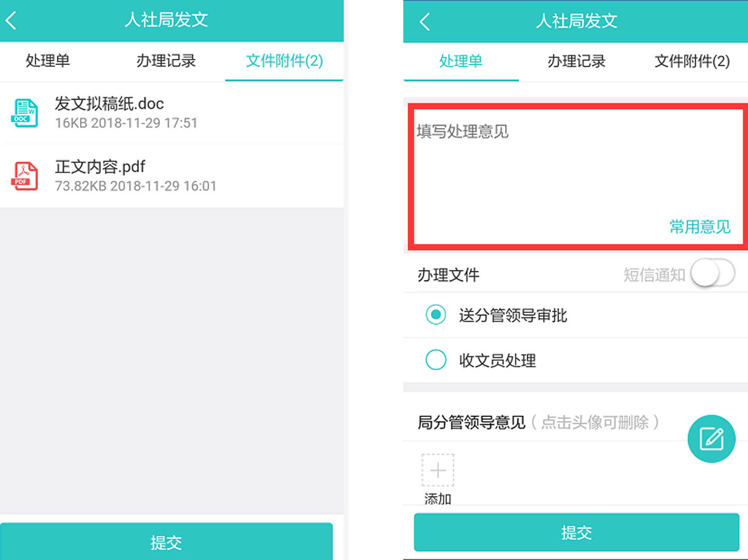
Task: Tap the dashed plus add-person box
Action: [438, 470]
